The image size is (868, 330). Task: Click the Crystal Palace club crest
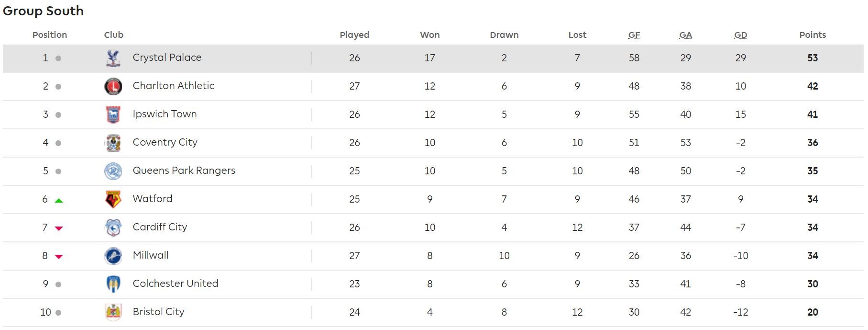[x=113, y=58]
